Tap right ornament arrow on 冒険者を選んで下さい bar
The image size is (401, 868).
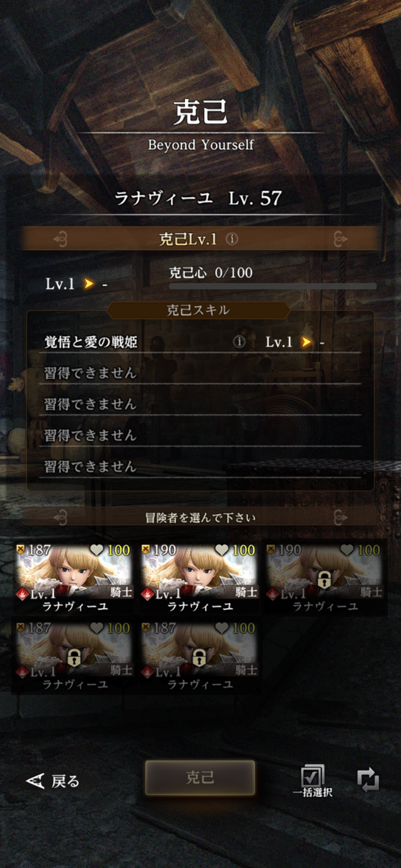point(340,517)
